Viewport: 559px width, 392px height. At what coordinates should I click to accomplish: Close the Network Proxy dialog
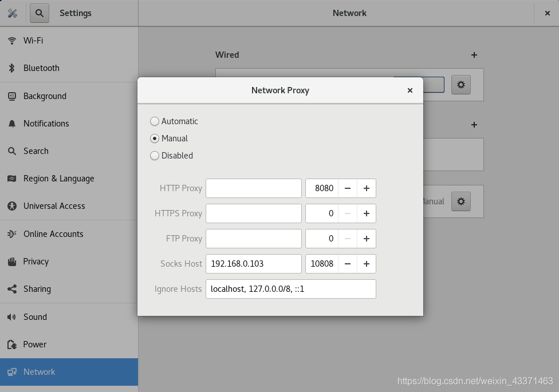tap(410, 90)
